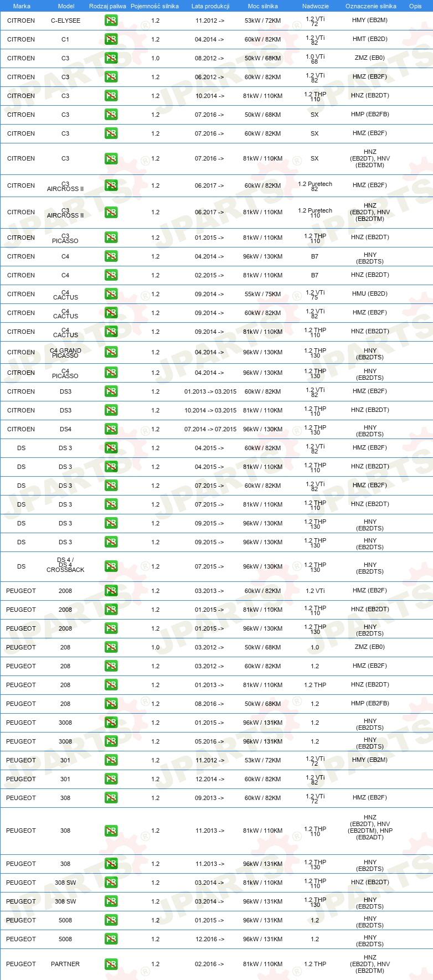433x980 pixels.
Task: Click the petrol fuel icon in the C-ELYSEE row
Action: tap(111, 20)
